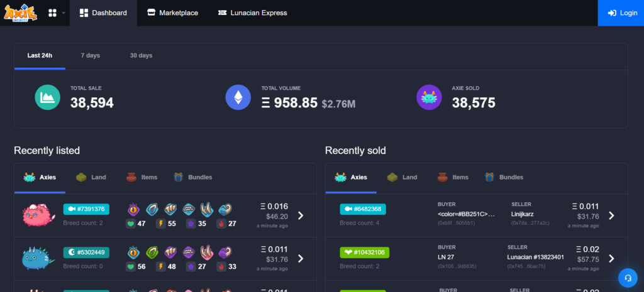Viewport: 644px width, 292px height.
Task: Open seller Lunacian #13823401 profile
Action: coord(535,257)
